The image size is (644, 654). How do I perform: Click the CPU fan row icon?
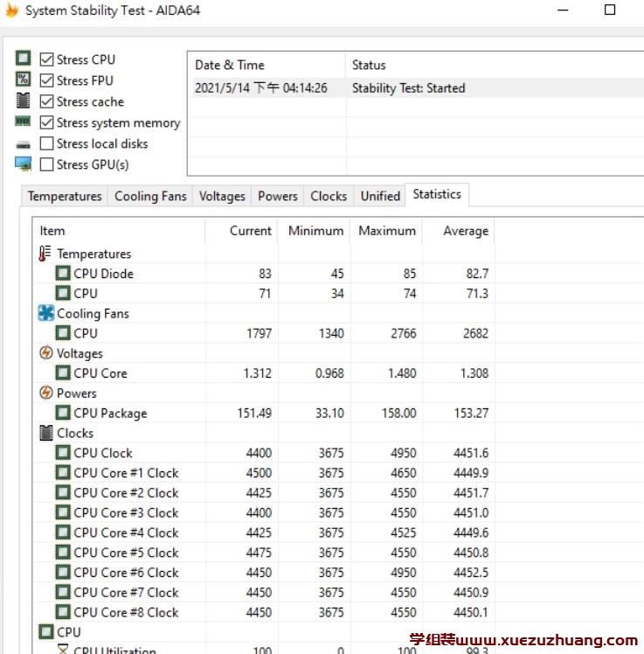tap(63, 333)
